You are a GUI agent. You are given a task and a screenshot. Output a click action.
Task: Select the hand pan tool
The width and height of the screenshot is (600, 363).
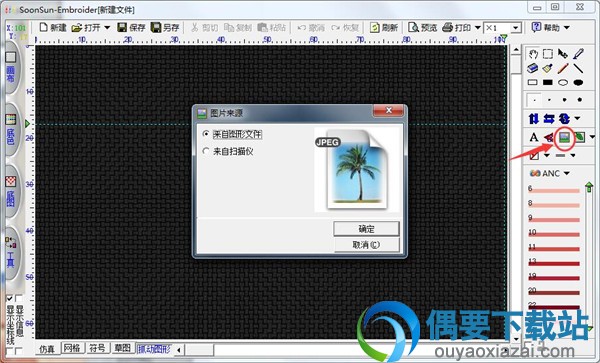533,54
